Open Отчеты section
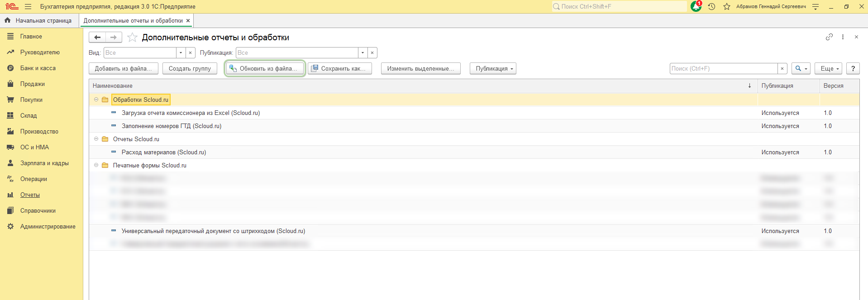The height and width of the screenshot is (300, 868). [x=41, y=195]
